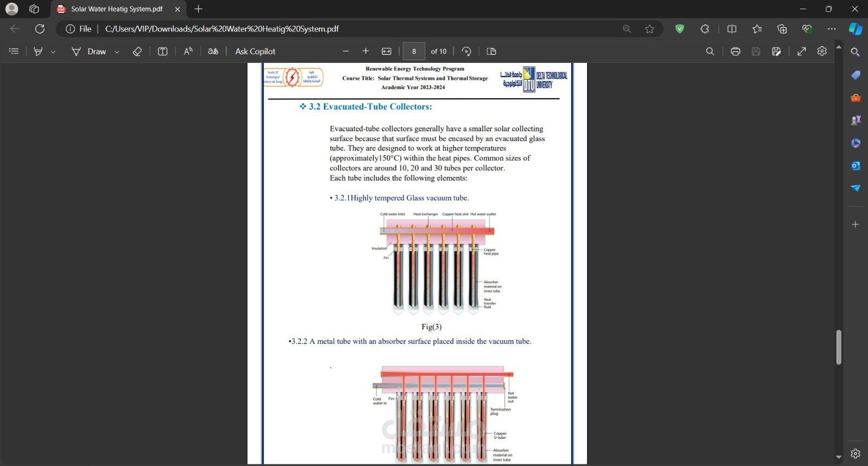Expand the Highlight color dropdown arrow

point(53,52)
